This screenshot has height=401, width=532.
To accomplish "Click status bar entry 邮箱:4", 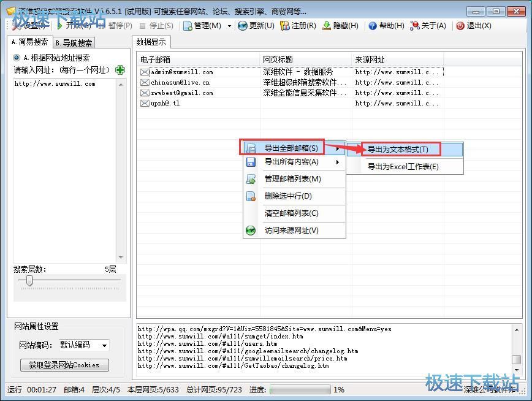I will pyautogui.click(x=74, y=390).
